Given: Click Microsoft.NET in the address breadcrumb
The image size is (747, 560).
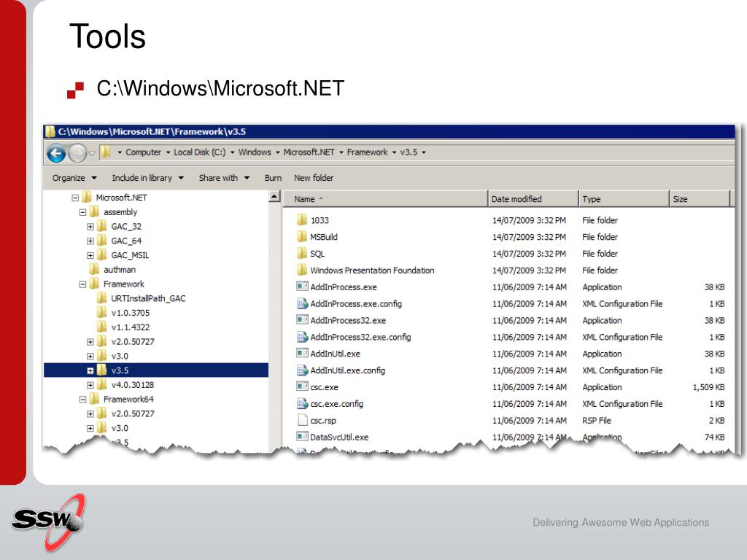Looking at the screenshot, I should point(309,152).
